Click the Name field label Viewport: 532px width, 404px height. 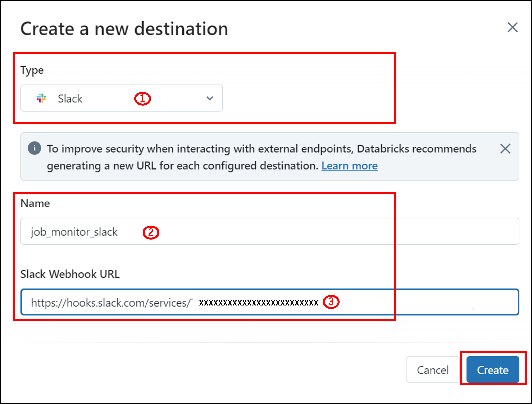pyautogui.click(x=35, y=203)
